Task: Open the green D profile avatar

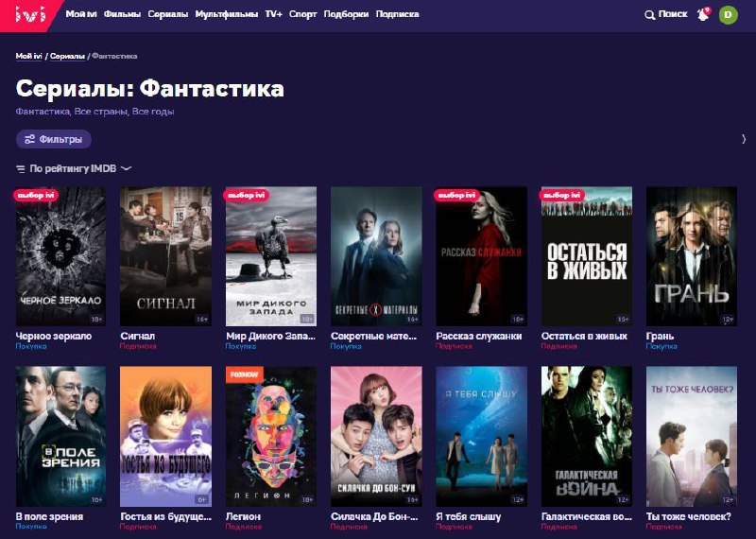Action: click(728, 14)
